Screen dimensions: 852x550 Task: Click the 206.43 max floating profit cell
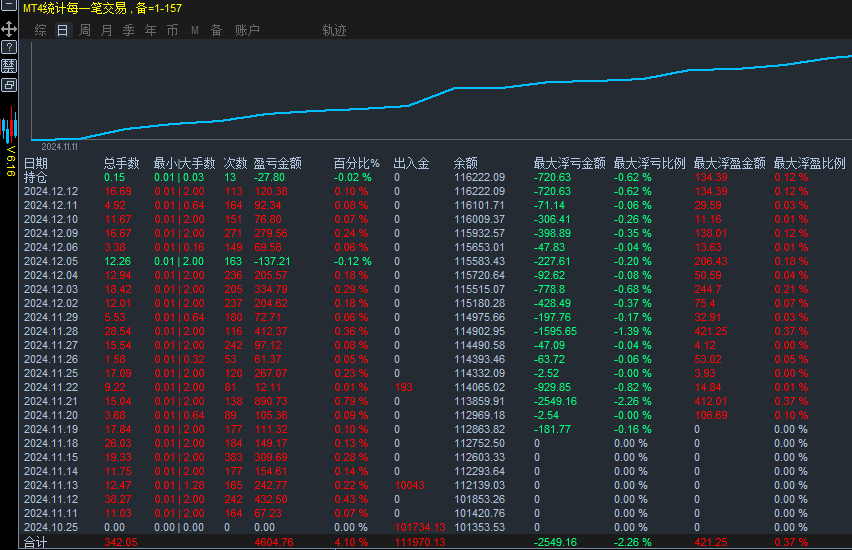coord(711,261)
